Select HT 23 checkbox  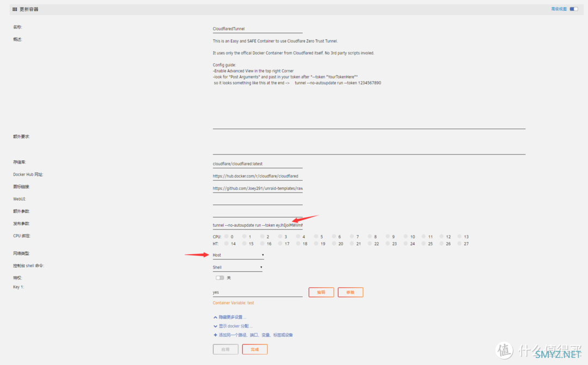click(x=388, y=244)
